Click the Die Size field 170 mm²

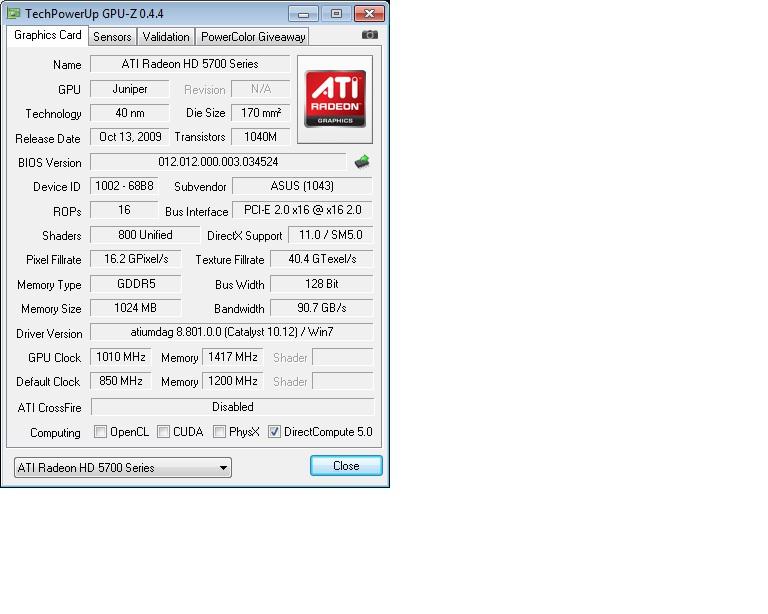[x=261, y=113]
